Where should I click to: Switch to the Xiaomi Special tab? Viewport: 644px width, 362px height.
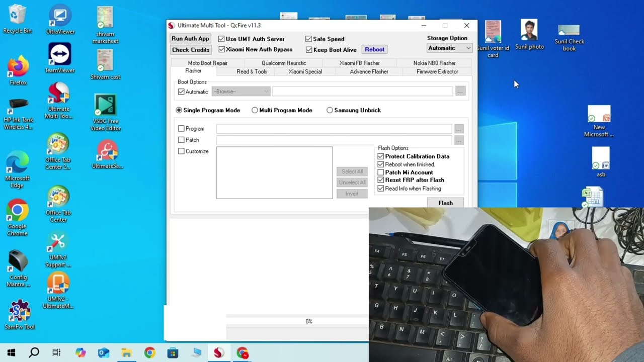[305, 71]
